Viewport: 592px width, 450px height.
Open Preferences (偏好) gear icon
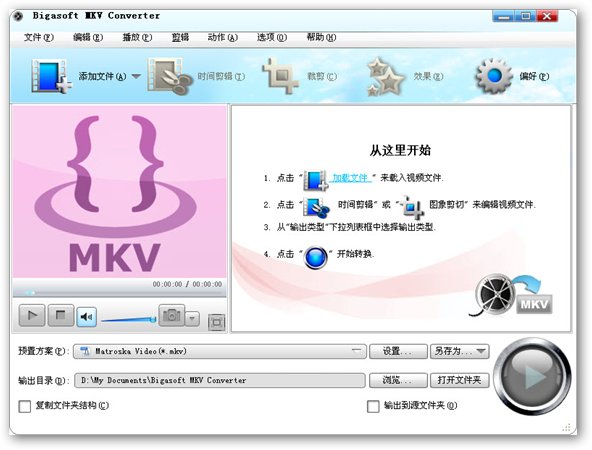(494, 76)
